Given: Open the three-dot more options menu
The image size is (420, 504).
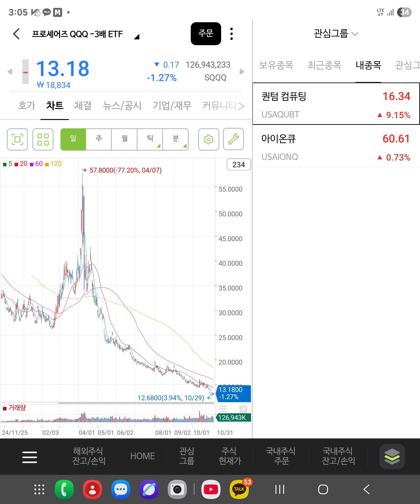Looking at the screenshot, I should [231, 34].
